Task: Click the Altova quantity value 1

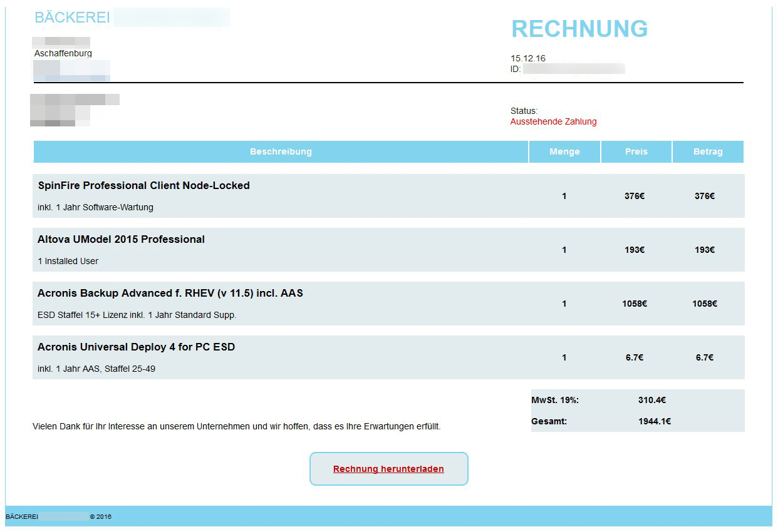Action: coord(564,250)
